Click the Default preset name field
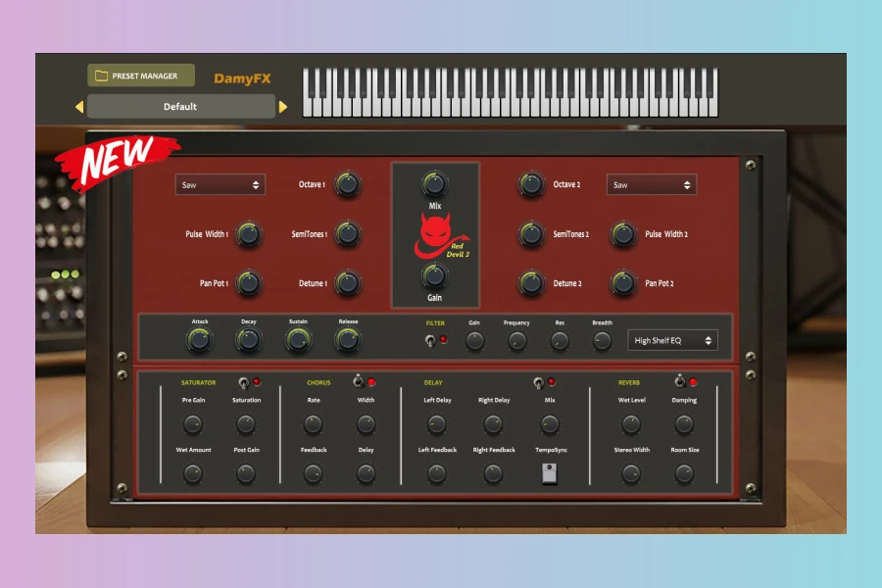 point(180,107)
